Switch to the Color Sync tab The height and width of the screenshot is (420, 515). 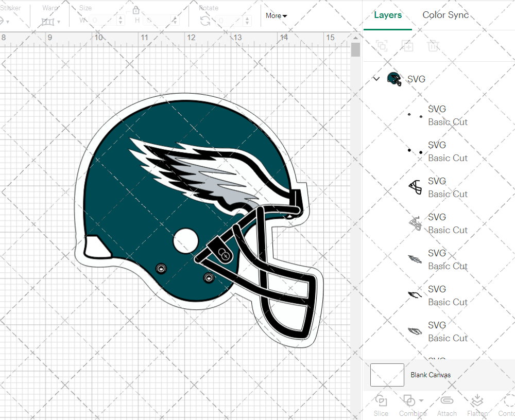click(445, 15)
